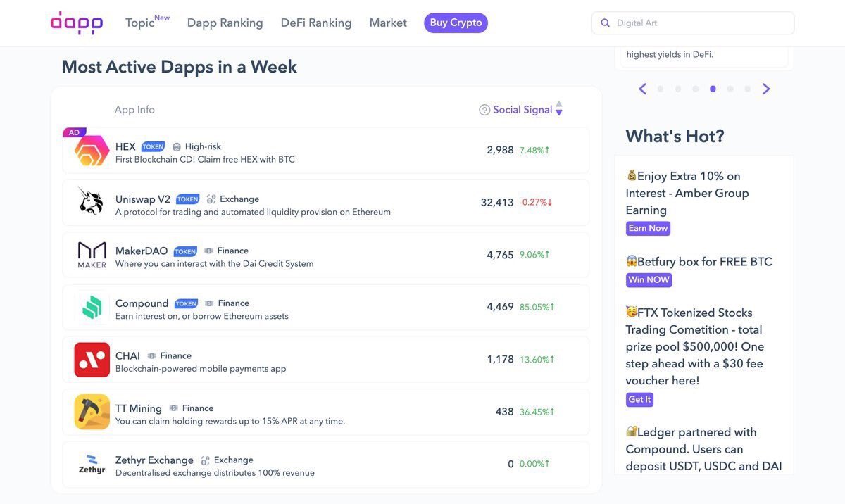The height and width of the screenshot is (504, 845).
Task: Select the second carousel dot
Action: point(678,89)
